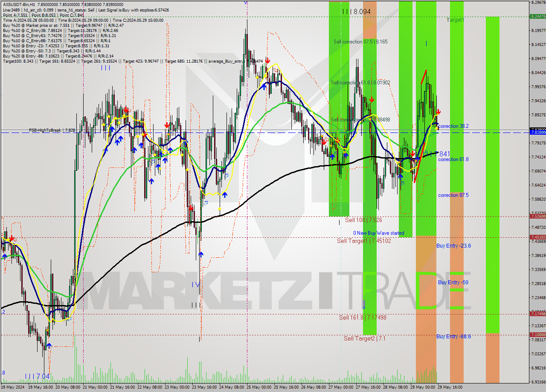Select the blue correction 38.2 label
546x392 pixels.
point(453,126)
